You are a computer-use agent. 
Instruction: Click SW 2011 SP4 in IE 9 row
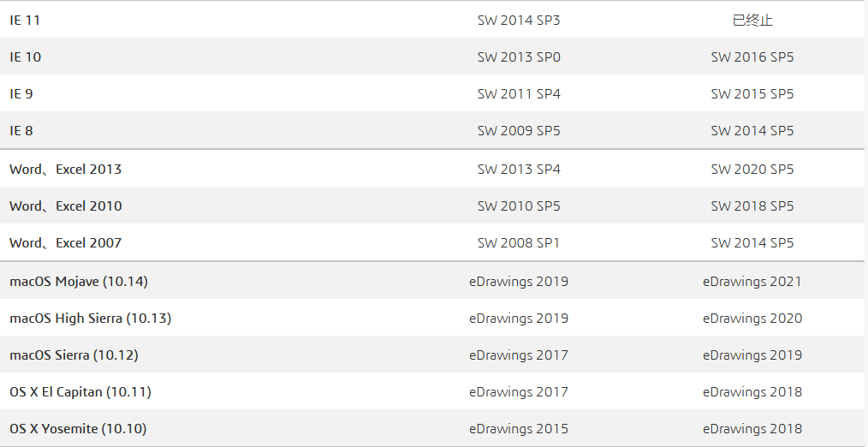tap(519, 94)
